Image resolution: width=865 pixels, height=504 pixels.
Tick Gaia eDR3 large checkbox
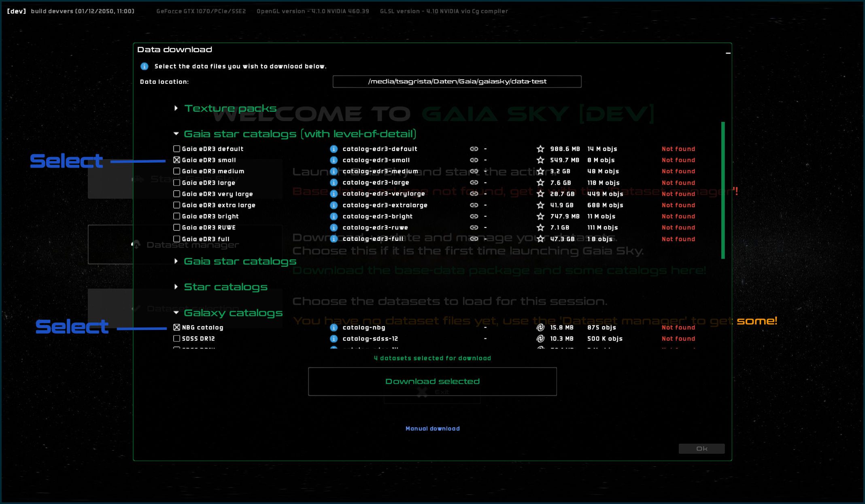coord(176,183)
